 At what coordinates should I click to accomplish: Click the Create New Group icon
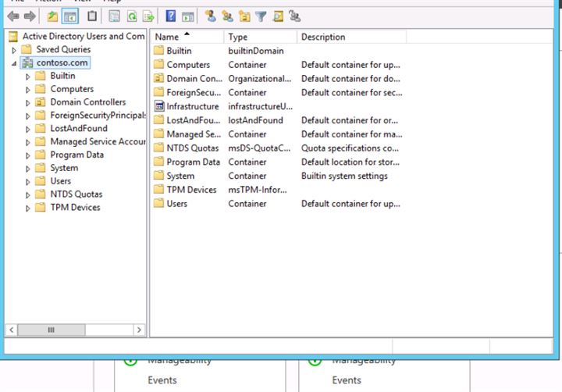pyautogui.click(x=227, y=16)
